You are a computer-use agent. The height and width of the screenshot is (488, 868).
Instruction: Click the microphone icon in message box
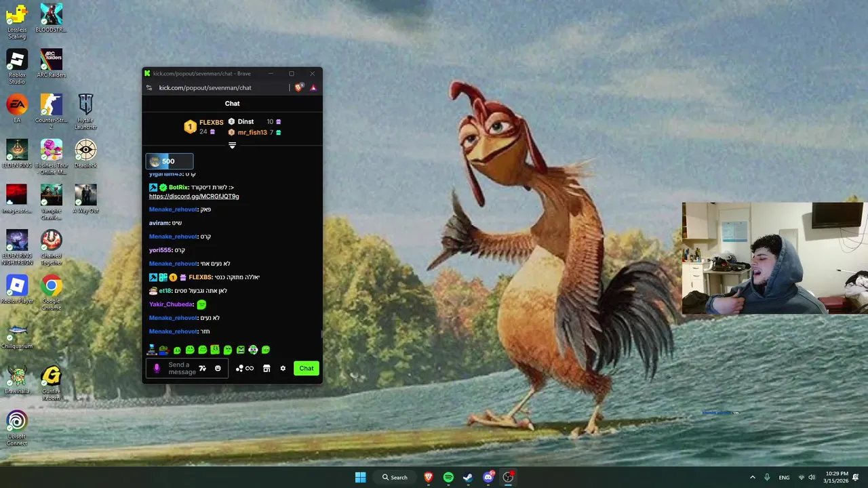[x=157, y=368]
